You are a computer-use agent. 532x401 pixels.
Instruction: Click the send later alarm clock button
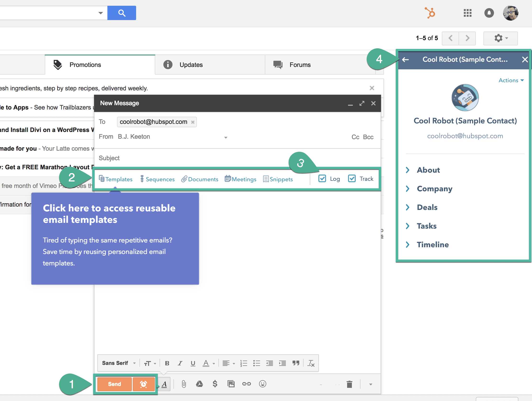pos(143,384)
